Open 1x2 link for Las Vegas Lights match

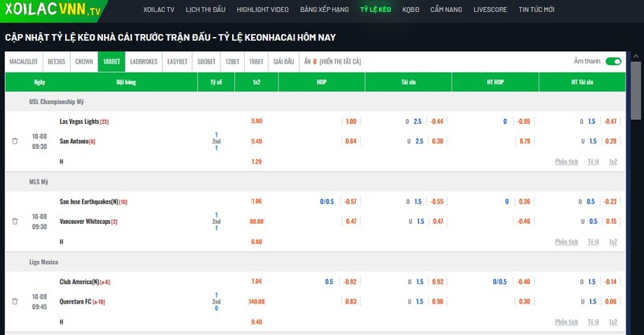[613, 162]
